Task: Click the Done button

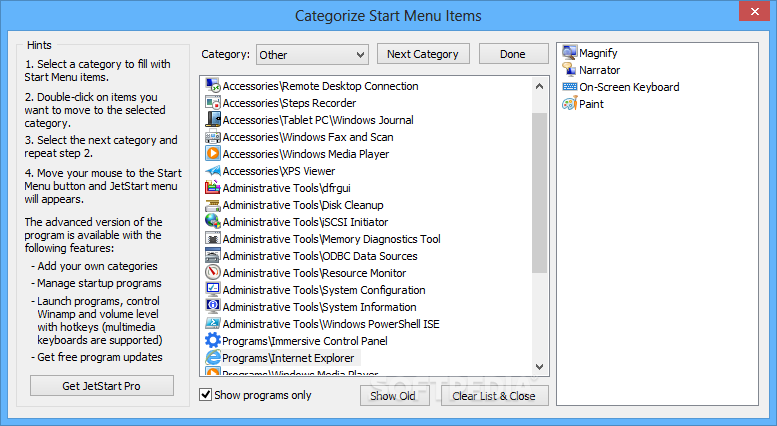Action: pos(513,54)
